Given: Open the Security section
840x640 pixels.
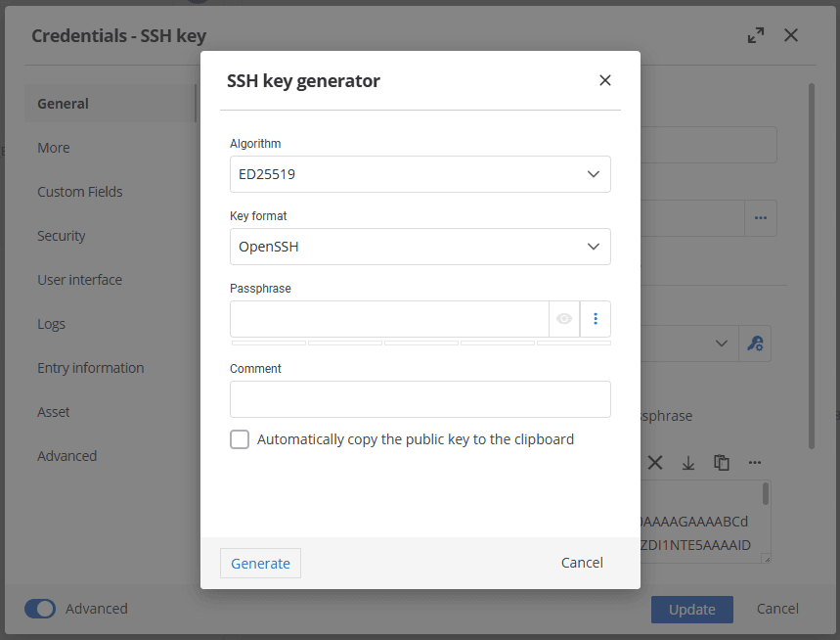Looking at the screenshot, I should click(x=62, y=236).
